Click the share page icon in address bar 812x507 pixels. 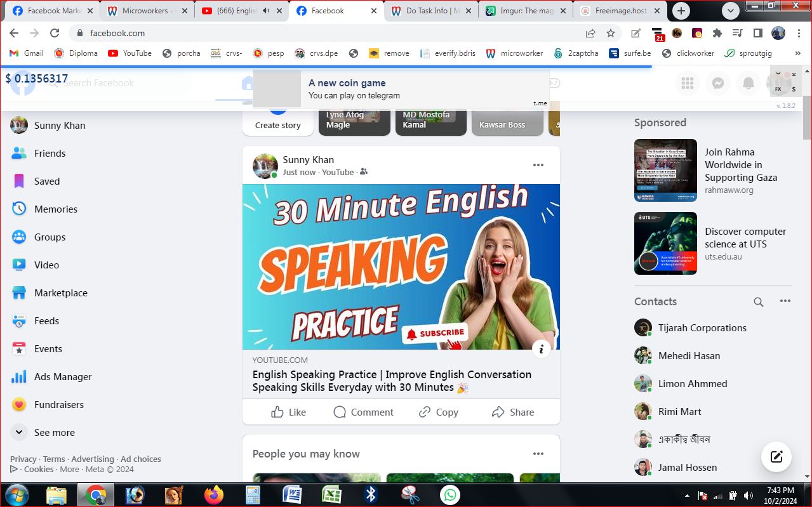pyautogui.click(x=590, y=33)
